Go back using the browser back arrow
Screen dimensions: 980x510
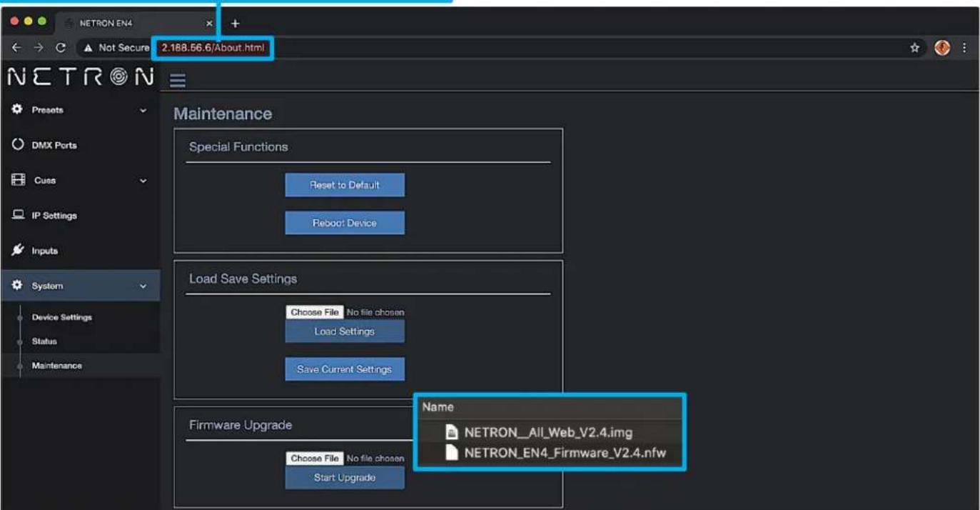point(16,48)
